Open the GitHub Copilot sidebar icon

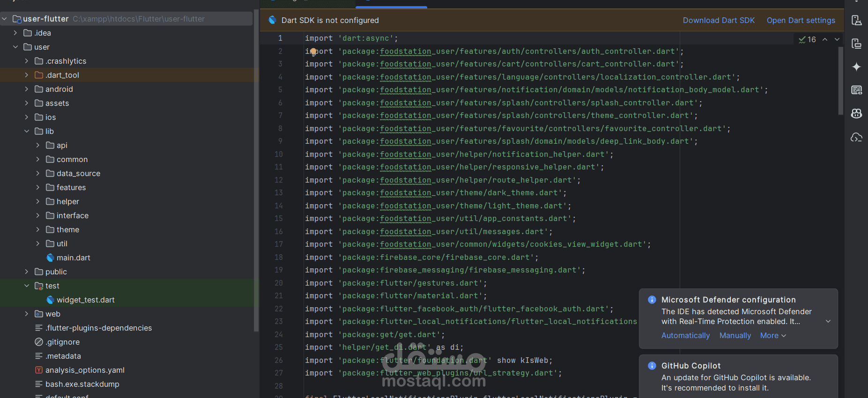click(x=856, y=113)
